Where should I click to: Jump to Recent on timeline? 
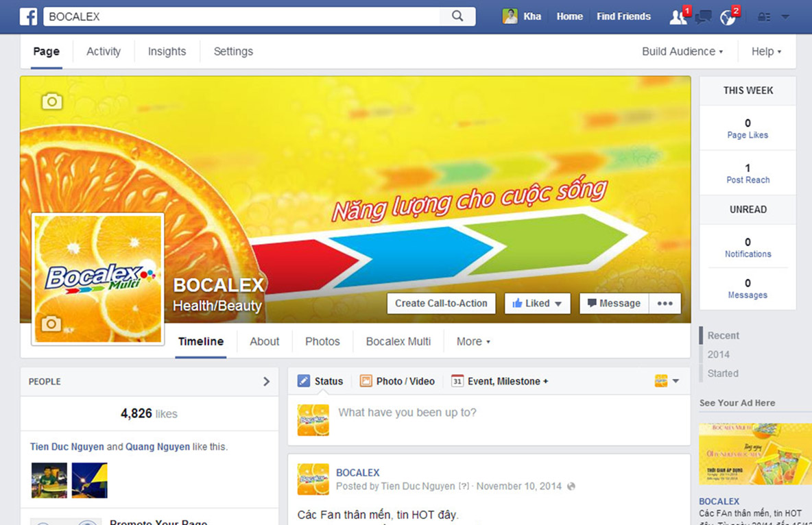pos(724,336)
